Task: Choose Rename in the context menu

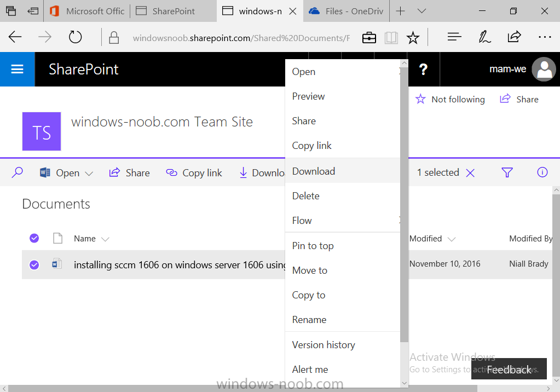Action: point(343,320)
